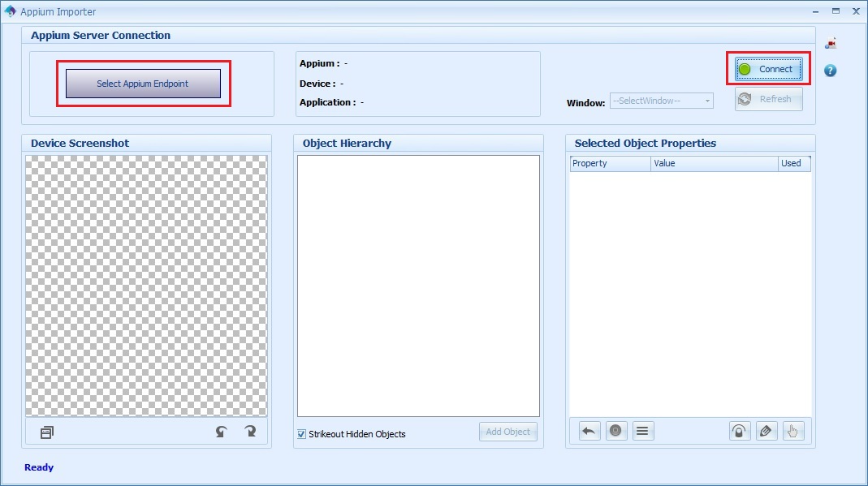Click the Appium Importer app icon in title bar
Screen dimensions: 868x486
(10, 11)
